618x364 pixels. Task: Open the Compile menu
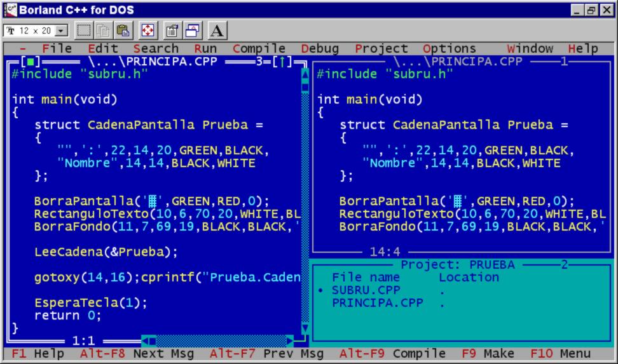pos(259,48)
